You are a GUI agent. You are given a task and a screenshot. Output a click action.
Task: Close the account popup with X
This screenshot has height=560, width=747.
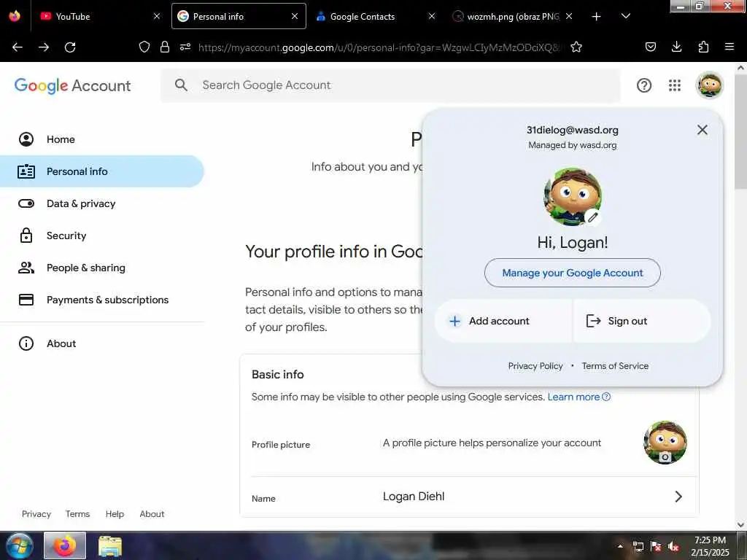point(703,130)
